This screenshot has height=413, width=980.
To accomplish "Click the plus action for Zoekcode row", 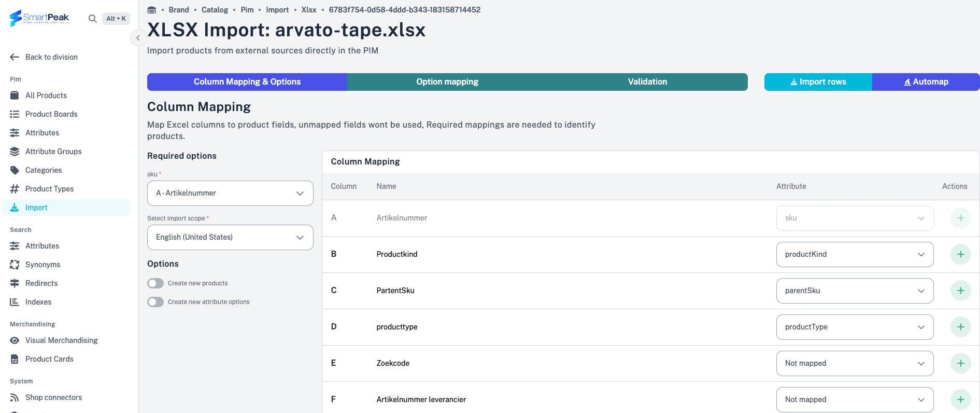I will click(x=960, y=363).
